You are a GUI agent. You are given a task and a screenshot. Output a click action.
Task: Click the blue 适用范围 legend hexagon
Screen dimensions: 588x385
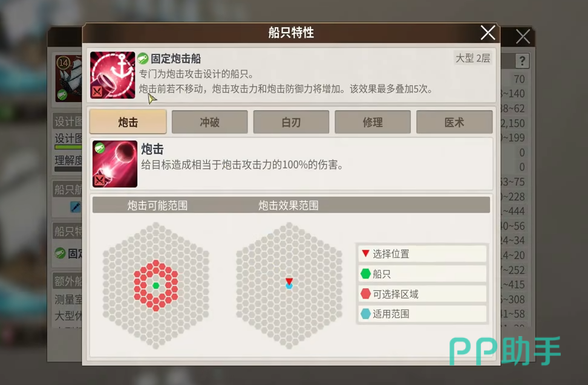[x=365, y=314]
